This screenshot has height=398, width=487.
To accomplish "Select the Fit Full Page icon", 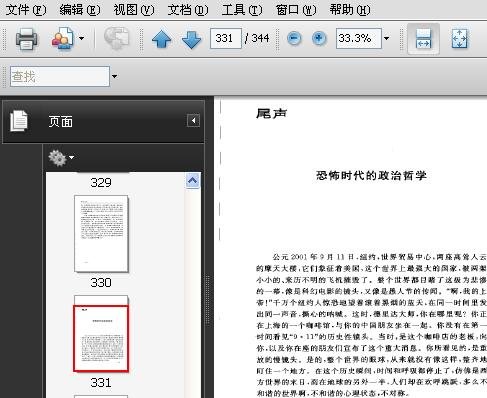I will (x=460, y=39).
